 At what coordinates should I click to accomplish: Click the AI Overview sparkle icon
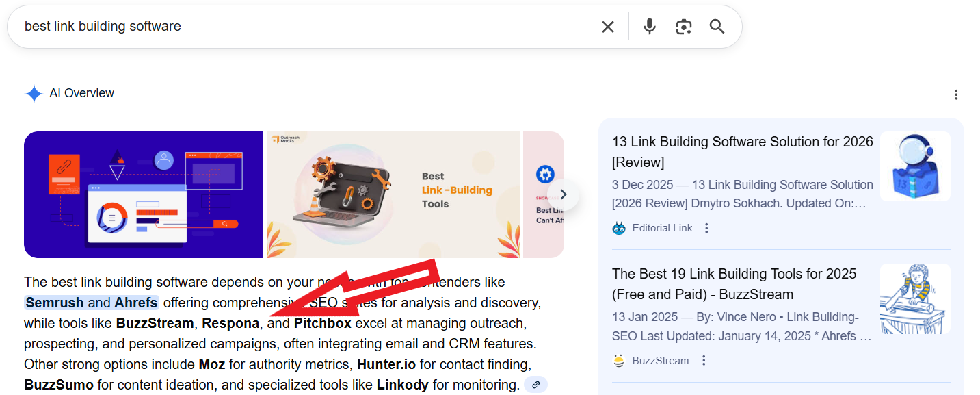point(34,93)
